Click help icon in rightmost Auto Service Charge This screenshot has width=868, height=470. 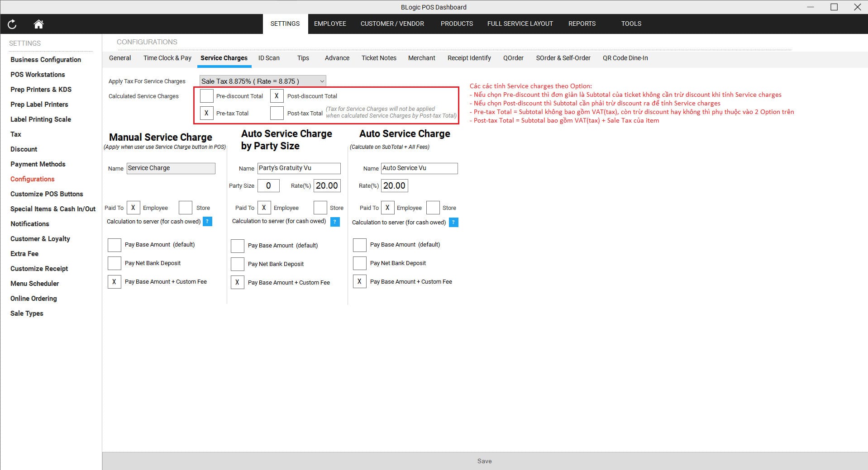[x=453, y=223]
